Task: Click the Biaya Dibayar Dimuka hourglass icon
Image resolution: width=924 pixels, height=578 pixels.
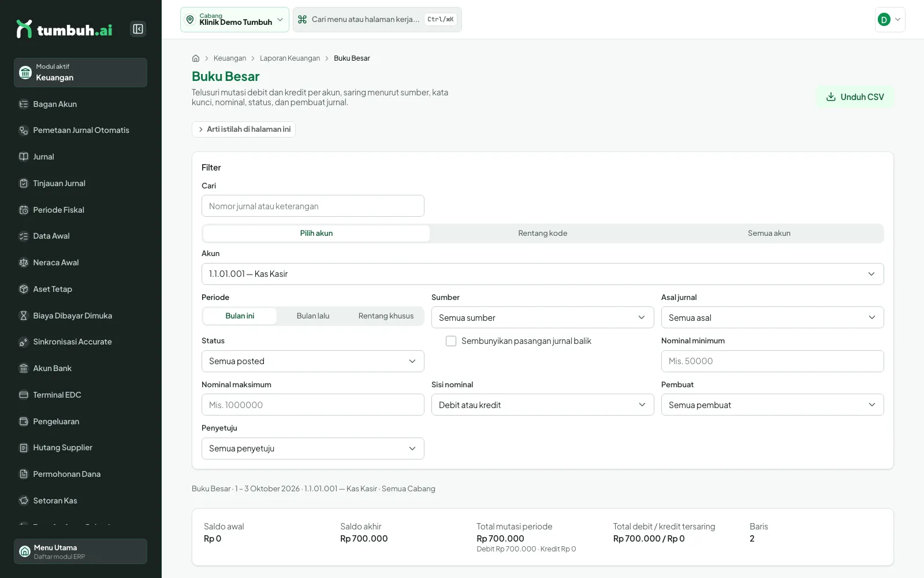Action: click(x=24, y=316)
